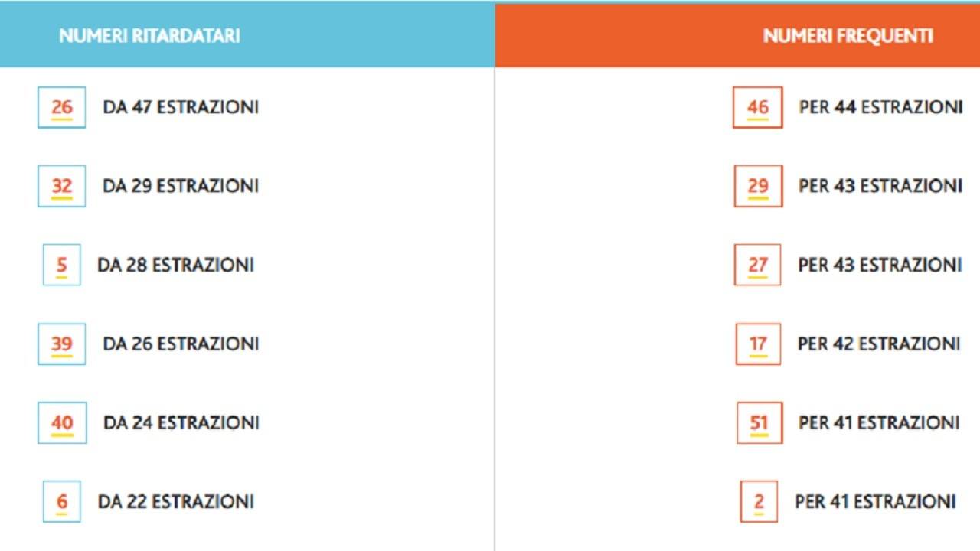Select the delayed number 39 box
980x551 pixels.
tap(61, 344)
